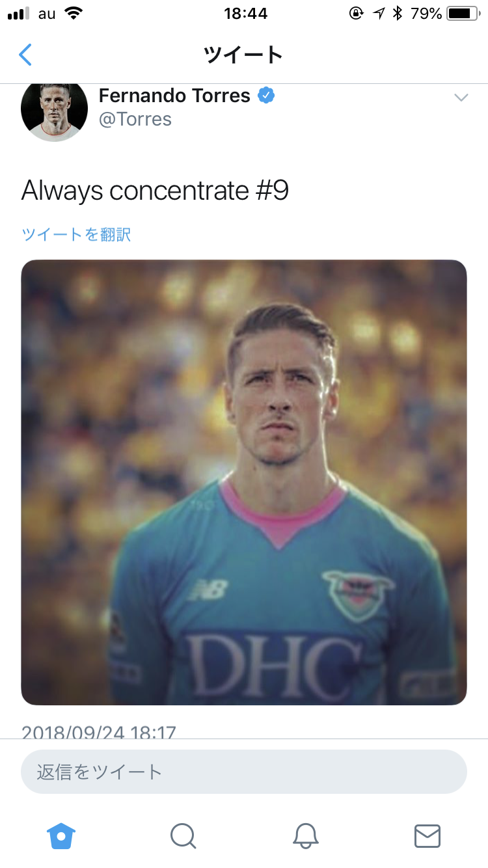This screenshot has width=488, height=868.
Task: Focus the 返信をツイート reply field
Action: (x=244, y=772)
